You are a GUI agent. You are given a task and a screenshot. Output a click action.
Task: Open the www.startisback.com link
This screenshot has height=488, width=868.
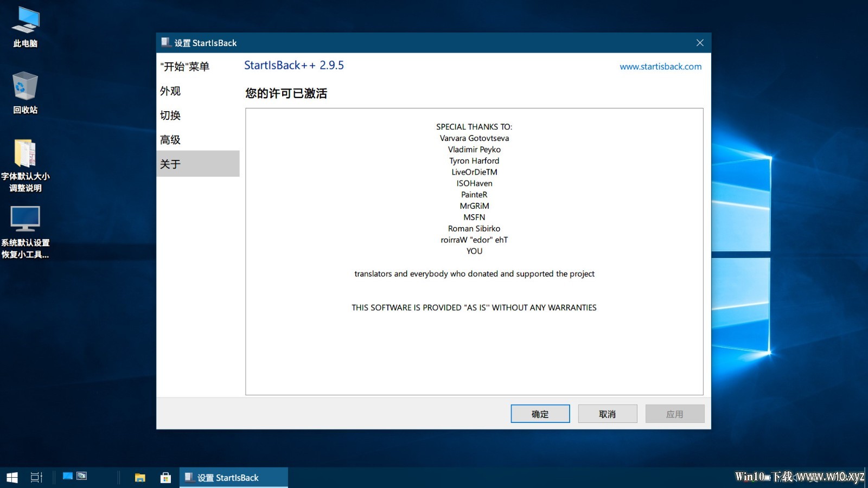point(660,66)
